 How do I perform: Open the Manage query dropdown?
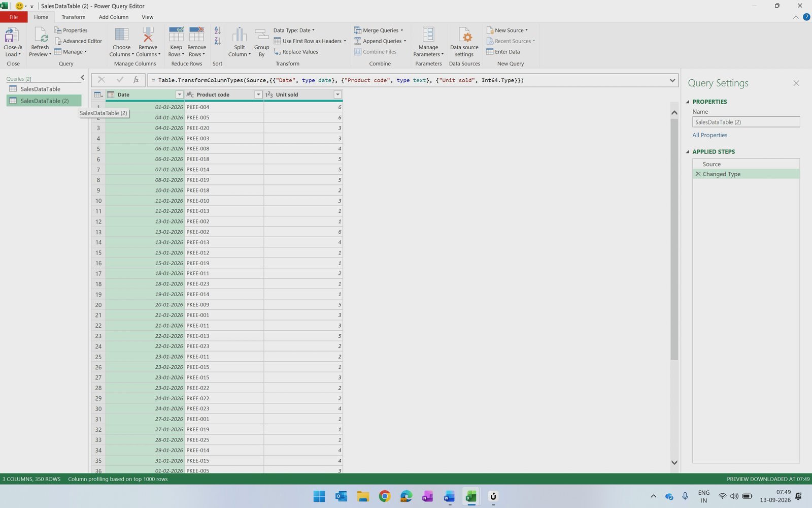click(x=71, y=52)
